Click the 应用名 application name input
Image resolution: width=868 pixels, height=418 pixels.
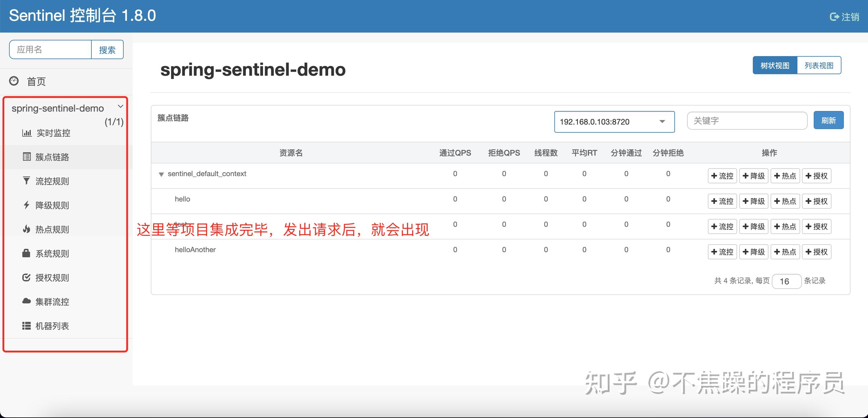tap(50, 49)
